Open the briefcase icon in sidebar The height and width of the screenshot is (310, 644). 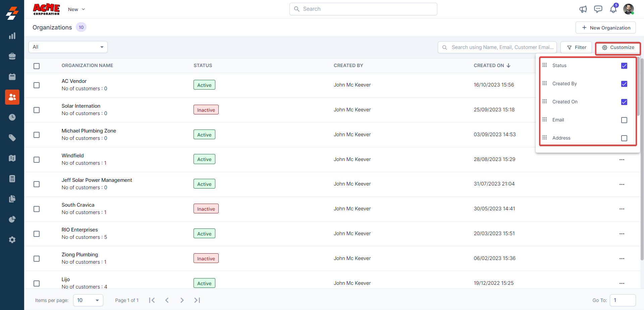click(x=12, y=56)
